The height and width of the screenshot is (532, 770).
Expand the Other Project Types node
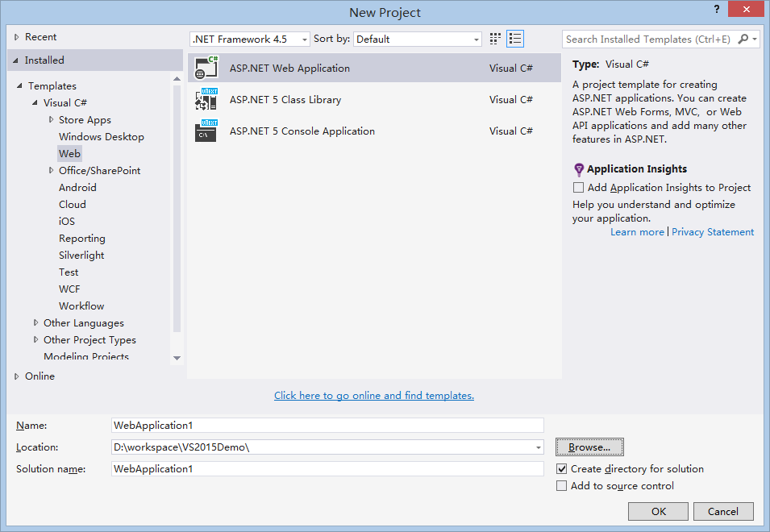(x=35, y=339)
